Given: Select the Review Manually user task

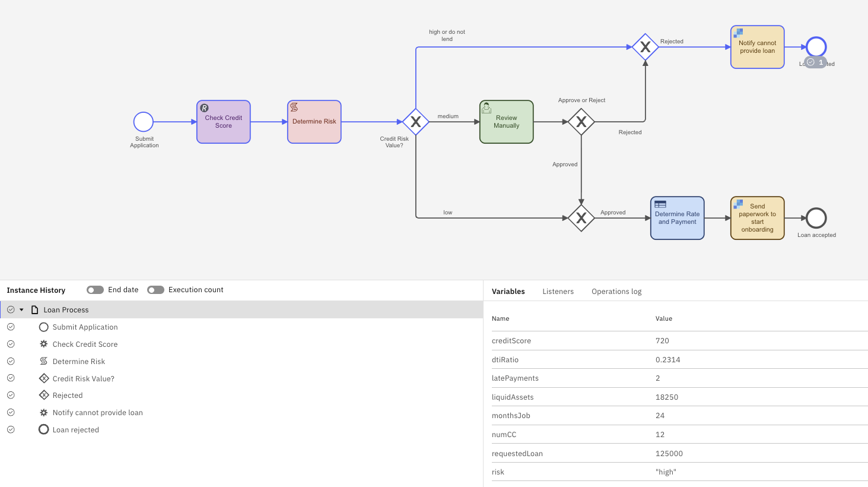Looking at the screenshot, I should click(506, 122).
